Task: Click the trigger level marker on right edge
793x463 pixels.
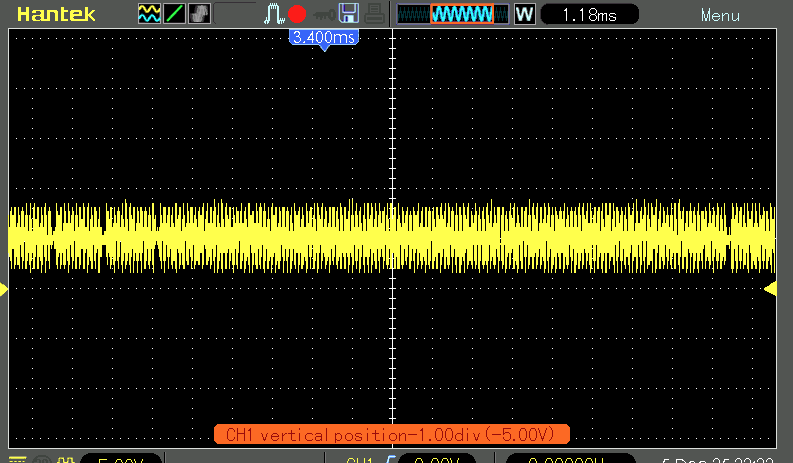Action: coord(770,289)
